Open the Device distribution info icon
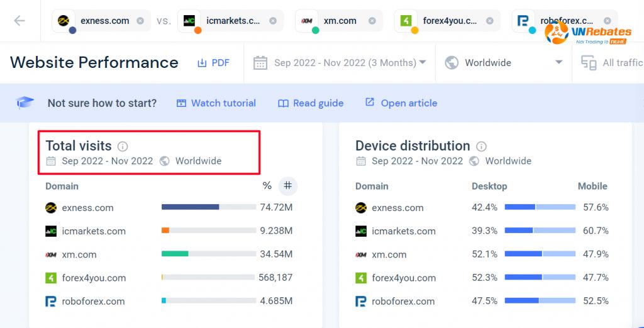The height and width of the screenshot is (328, 644). tap(481, 146)
